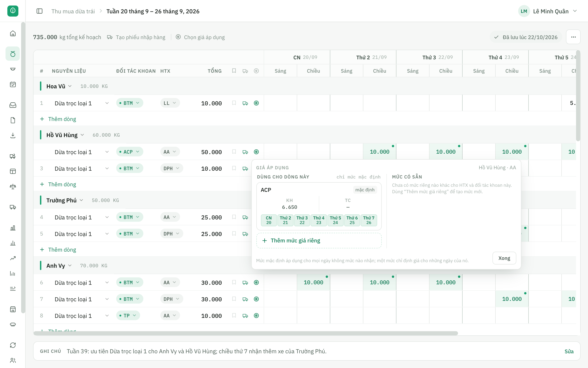Open TP partner dropdown on row 8
The width and height of the screenshot is (588, 368).
pyautogui.click(x=128, y=316)
